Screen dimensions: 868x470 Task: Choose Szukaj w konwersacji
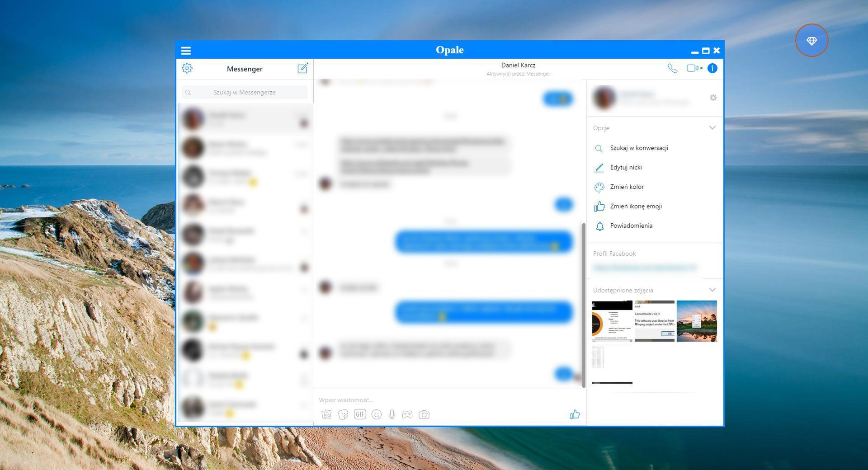(638, 148)
